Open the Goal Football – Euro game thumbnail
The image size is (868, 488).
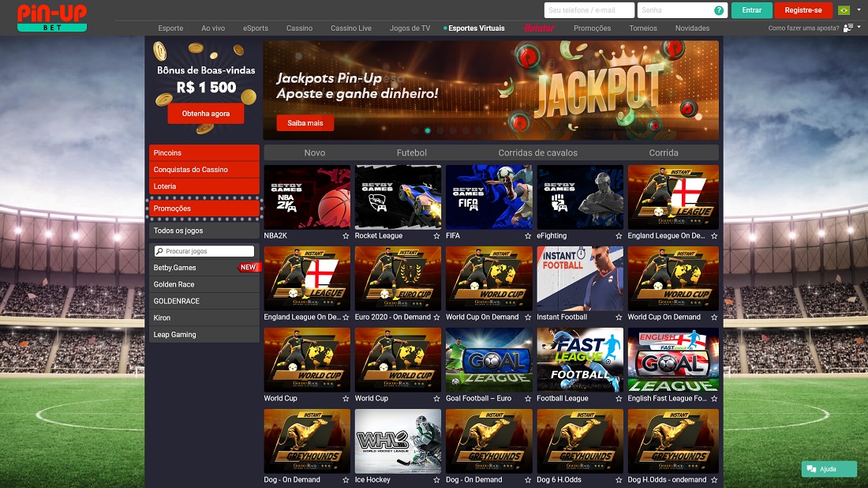(x=491, y=360)
